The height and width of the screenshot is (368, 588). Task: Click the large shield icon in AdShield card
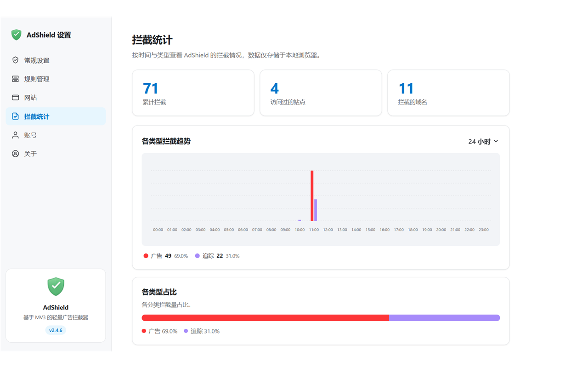pyautogui.click(x=56, y=287)
